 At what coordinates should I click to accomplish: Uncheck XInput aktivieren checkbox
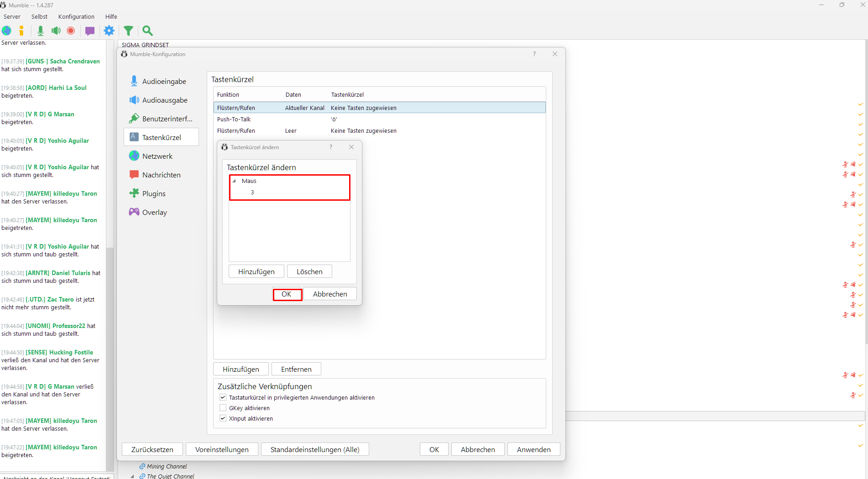(x=223, y=418)
